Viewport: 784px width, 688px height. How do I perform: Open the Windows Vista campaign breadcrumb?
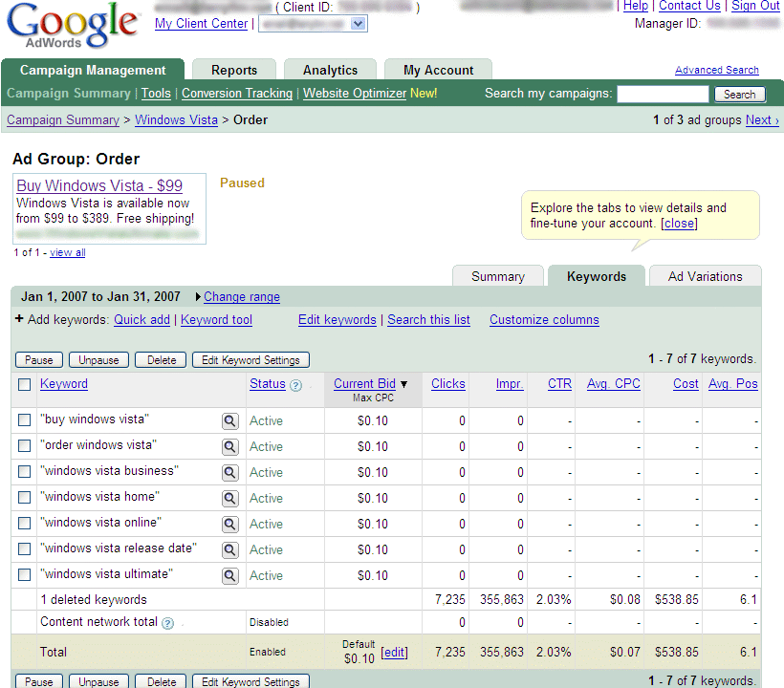click(177, 119)
